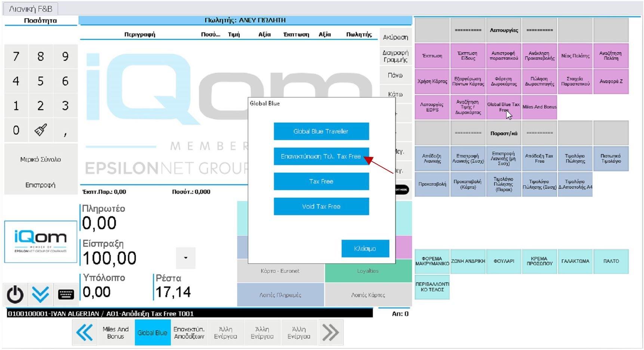
Task: Click the Αναφορά Ζ function tile
Action: tap(611, 81)
